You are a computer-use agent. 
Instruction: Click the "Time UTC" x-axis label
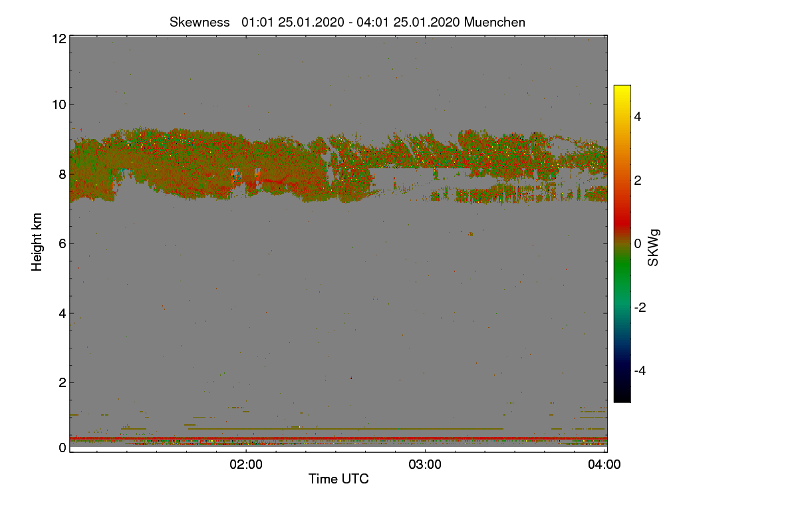pyautogui.click(x=338, y=479)
